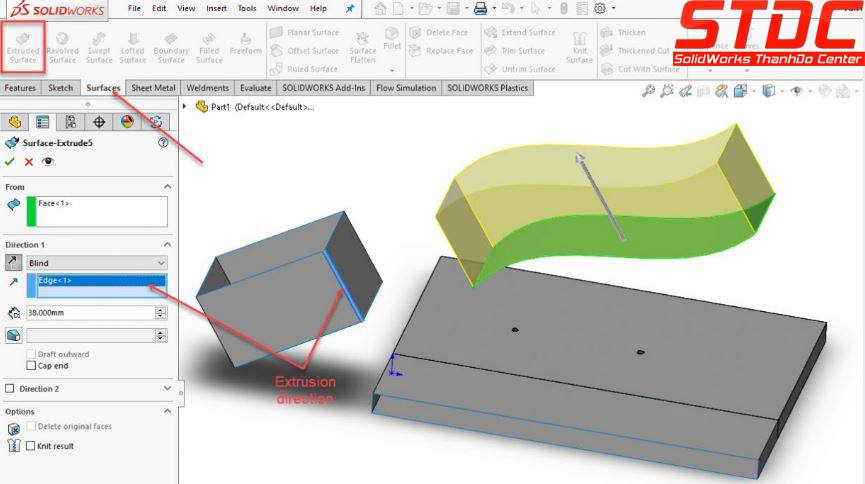Open the DimXpertManager crosshair tab icon
Viewport: 865px width, 484px height.
[x=99, y=122]
